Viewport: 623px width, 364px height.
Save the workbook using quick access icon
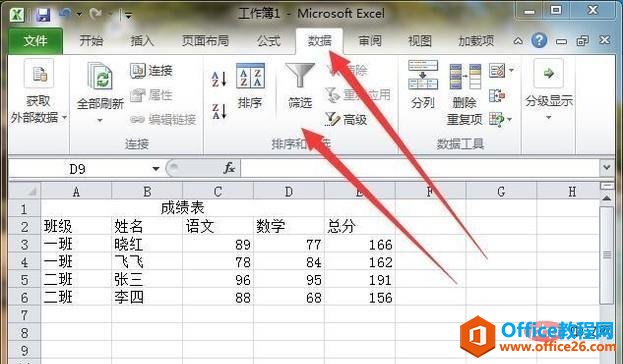(43, 15)
